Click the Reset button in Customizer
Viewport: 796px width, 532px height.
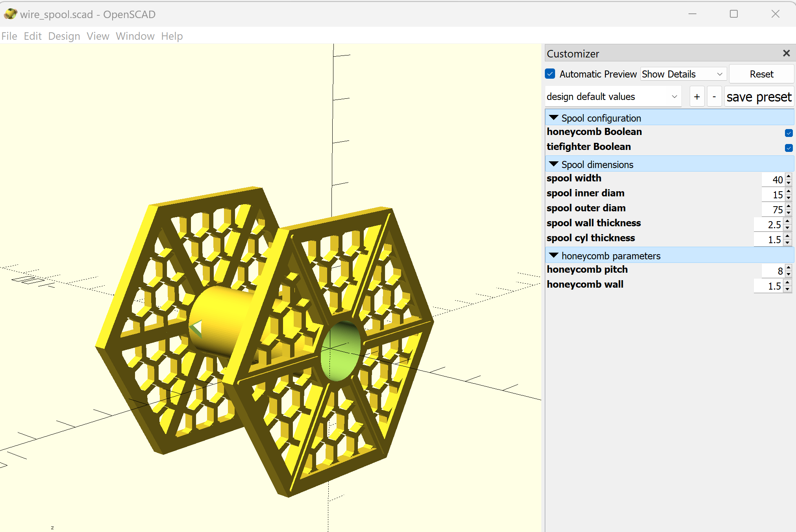(761, 74)
